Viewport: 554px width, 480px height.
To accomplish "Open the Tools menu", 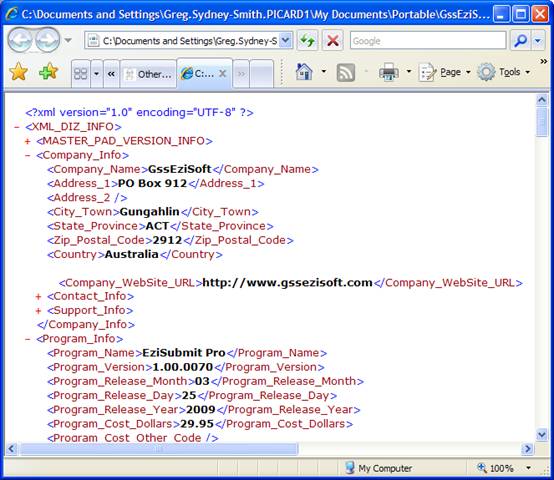I will tap(504, 72).
